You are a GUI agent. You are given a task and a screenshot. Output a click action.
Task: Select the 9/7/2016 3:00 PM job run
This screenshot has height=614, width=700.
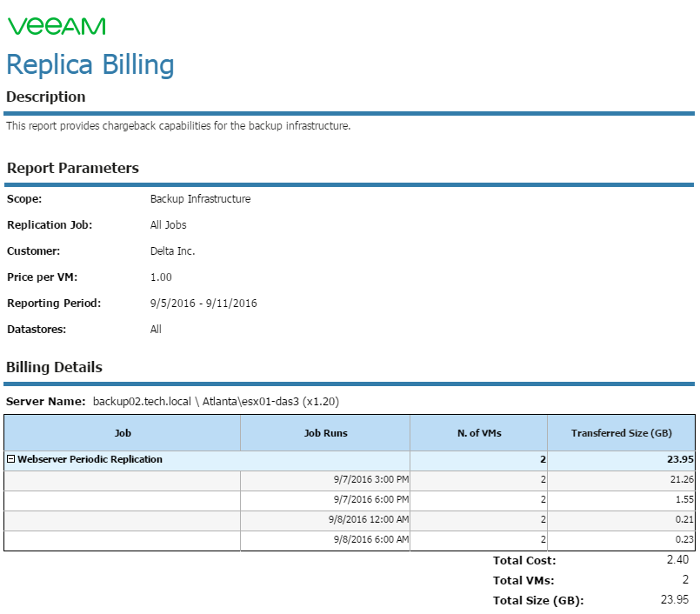click(371, 479)
